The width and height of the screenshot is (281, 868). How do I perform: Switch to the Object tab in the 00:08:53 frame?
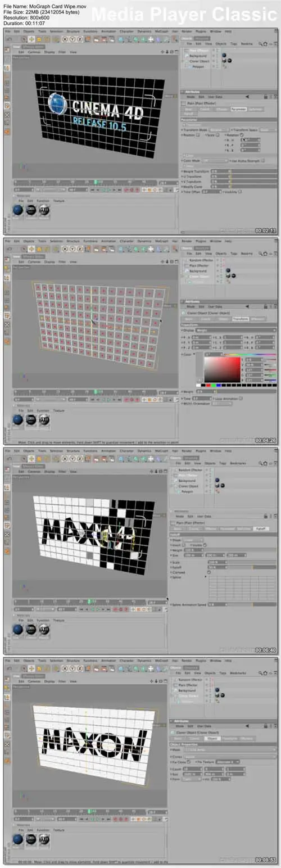[212, 738]
